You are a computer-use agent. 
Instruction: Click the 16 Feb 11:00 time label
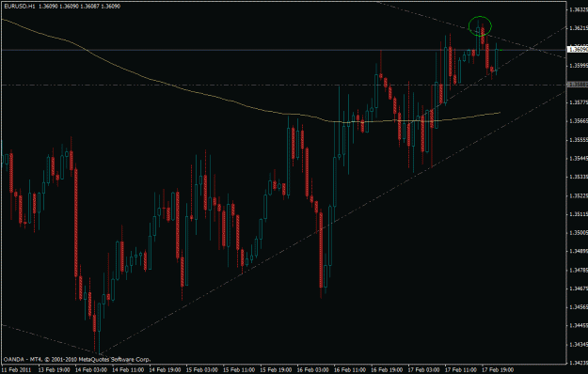(x=350, y=369)
